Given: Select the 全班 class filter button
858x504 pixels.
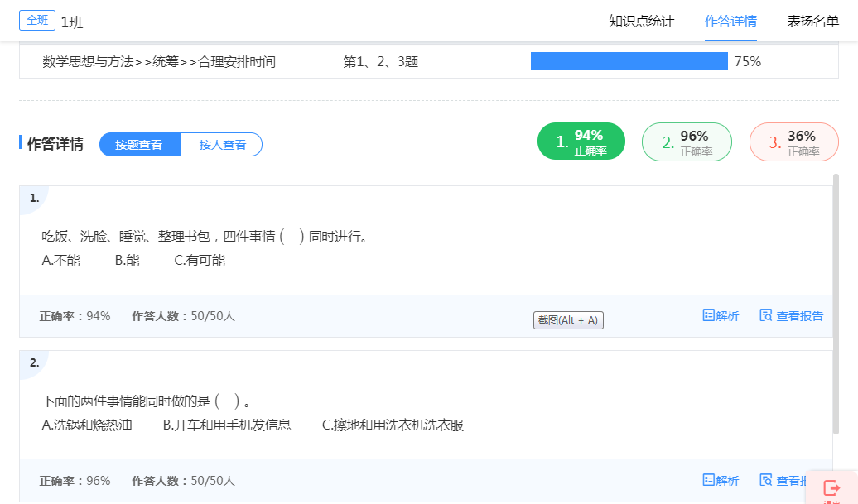Looking at the screenshot, I should tap(37, 21).
